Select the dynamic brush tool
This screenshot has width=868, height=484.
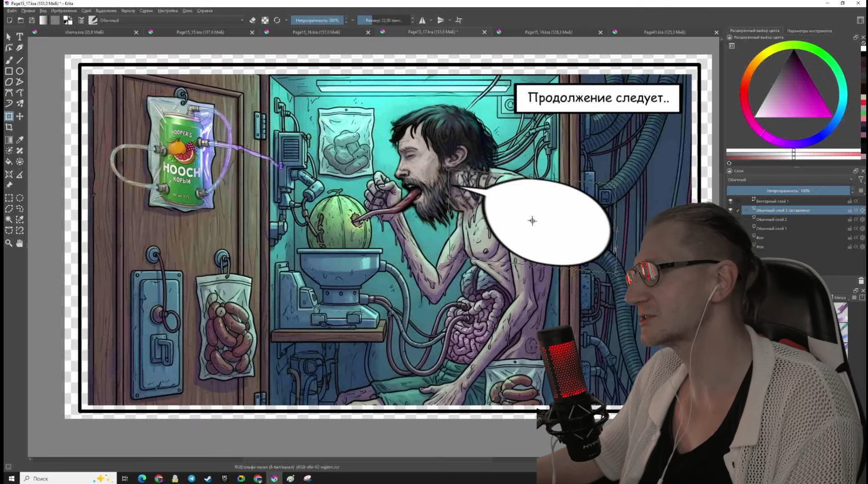point(8,103)
